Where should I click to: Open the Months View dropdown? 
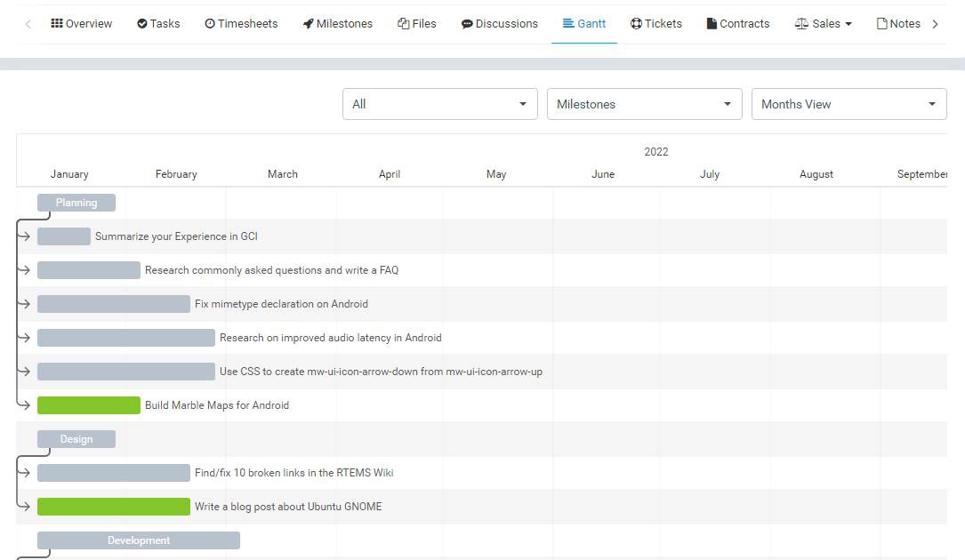[848, 104]
